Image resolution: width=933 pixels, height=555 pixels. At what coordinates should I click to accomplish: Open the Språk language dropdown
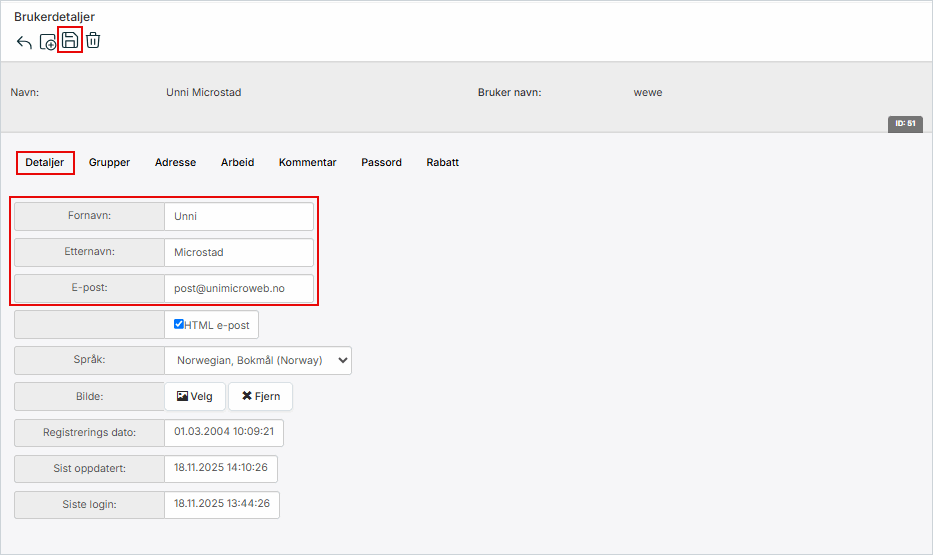coord(258,361)
